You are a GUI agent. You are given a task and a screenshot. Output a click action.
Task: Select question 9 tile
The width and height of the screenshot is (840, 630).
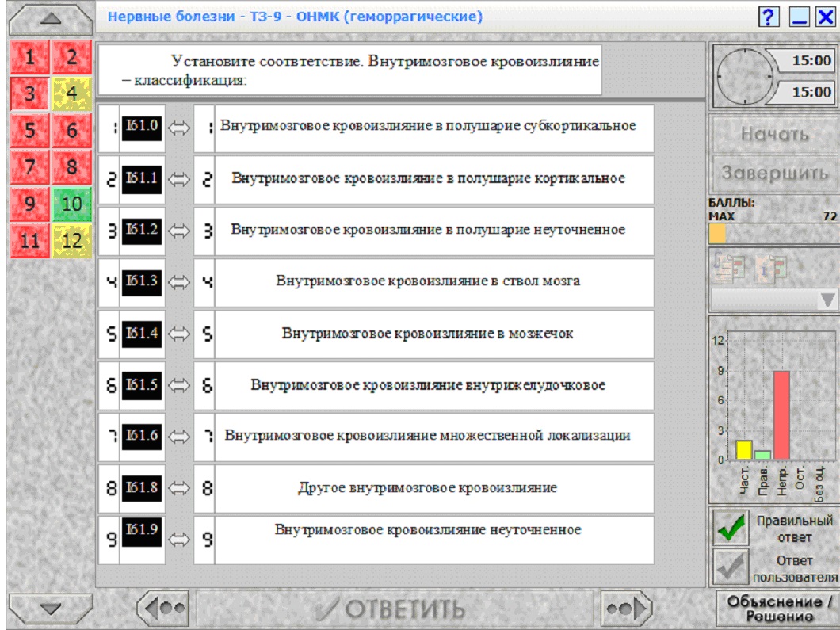(x=30, y=204)
